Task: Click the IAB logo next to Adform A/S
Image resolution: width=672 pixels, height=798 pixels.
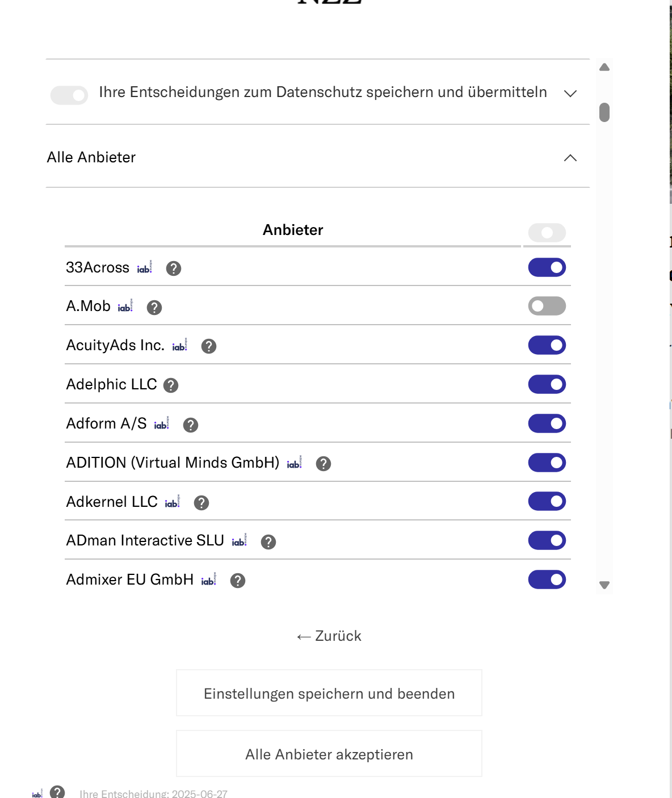Action: (x=162, y=423)
